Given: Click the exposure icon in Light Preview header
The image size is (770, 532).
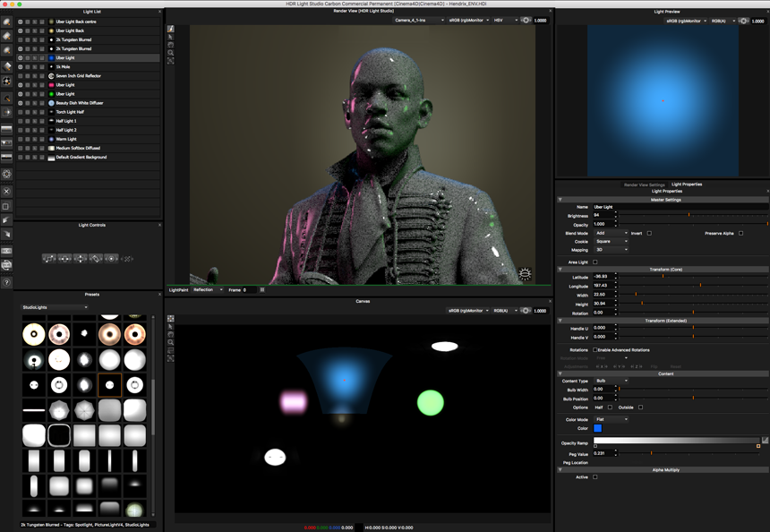Looking at the screenshot, I should (x=744, y=21).
